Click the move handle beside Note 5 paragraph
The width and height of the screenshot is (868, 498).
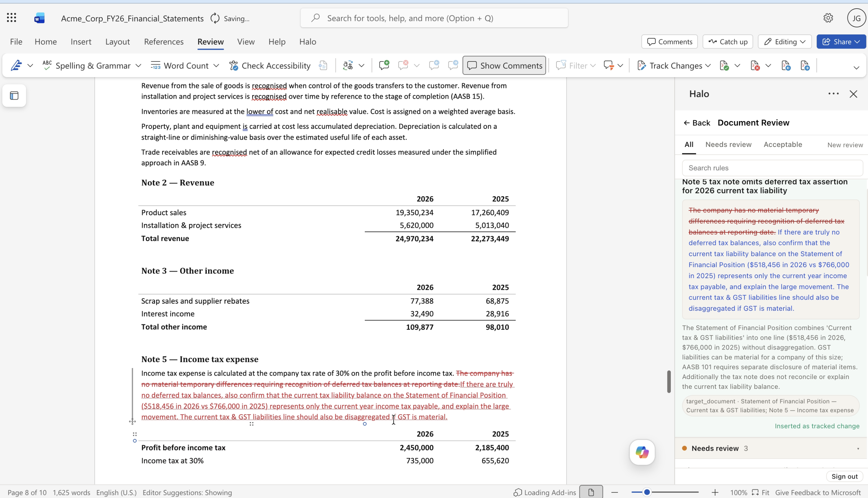[x=132, y=421]
